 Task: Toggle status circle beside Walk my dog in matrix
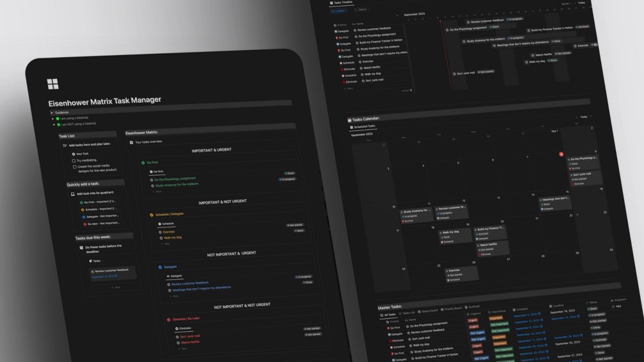(161, 238)
